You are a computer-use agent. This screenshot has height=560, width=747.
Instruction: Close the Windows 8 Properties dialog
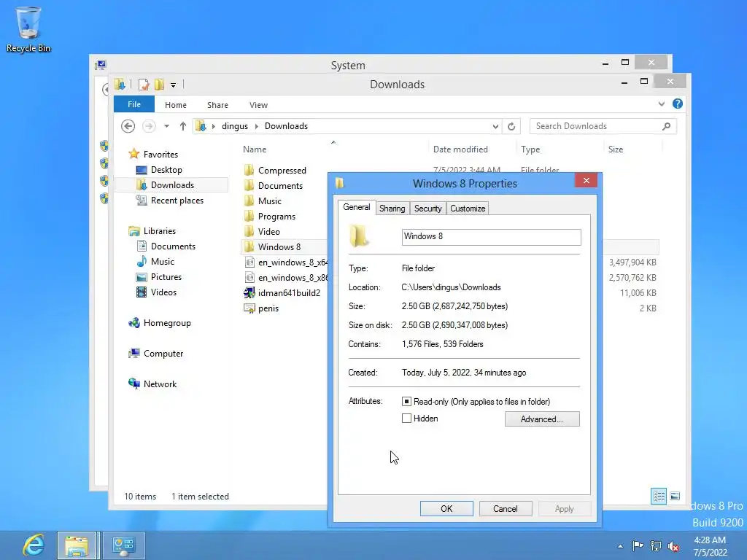click(587, 181)
